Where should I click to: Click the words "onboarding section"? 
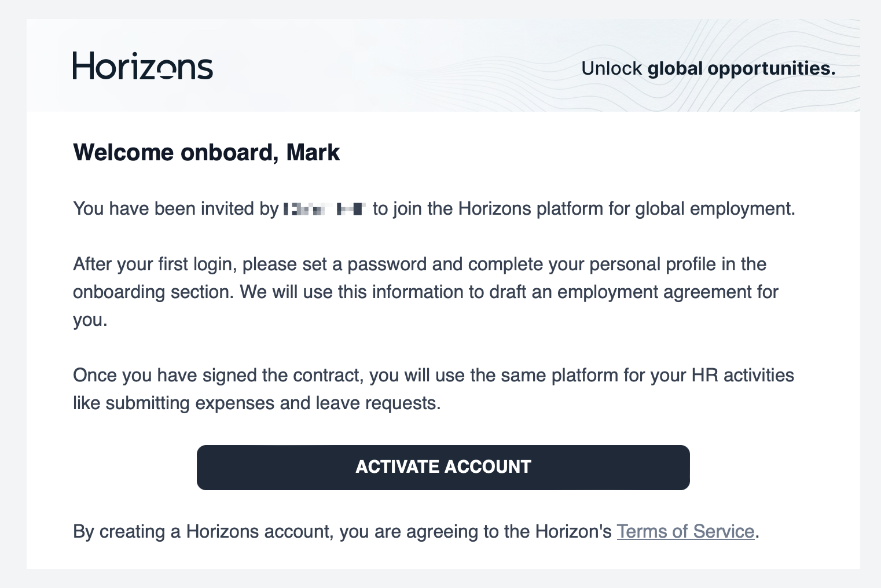(x=153, y=292)
